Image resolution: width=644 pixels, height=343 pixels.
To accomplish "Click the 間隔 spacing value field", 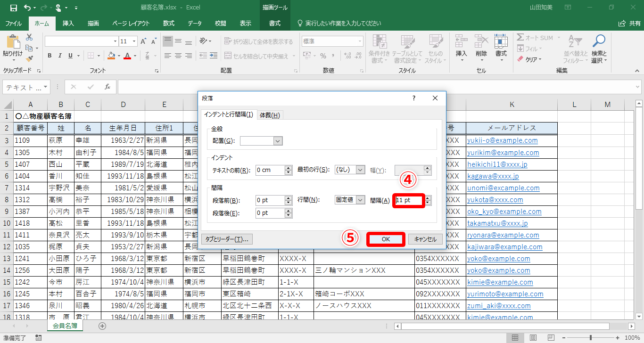I will (x=410, y=200).
